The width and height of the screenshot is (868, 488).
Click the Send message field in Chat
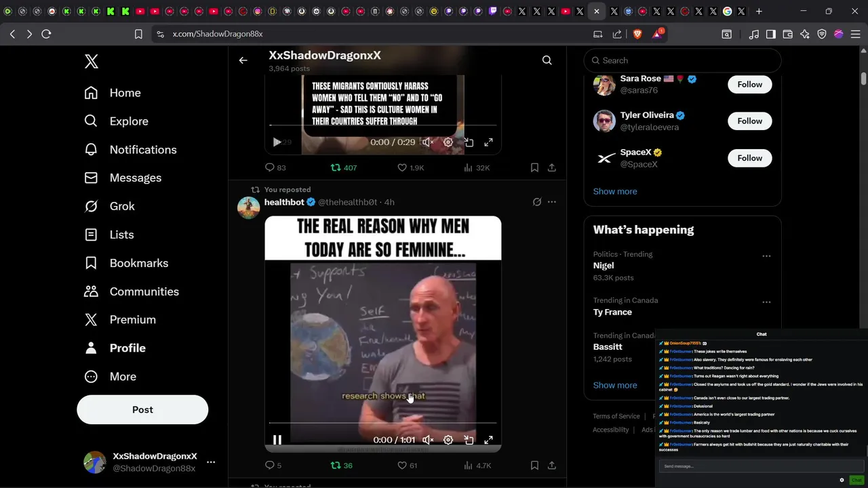tap(761, 466)
